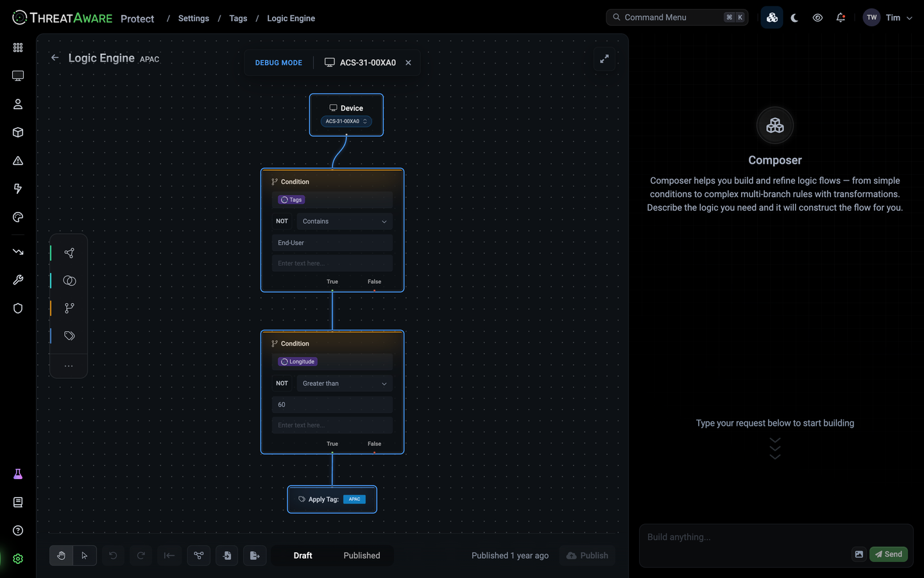Open alerts warning triangle in sidebar
The height and width of the screenshot is (578, 924).
(18, 161)
